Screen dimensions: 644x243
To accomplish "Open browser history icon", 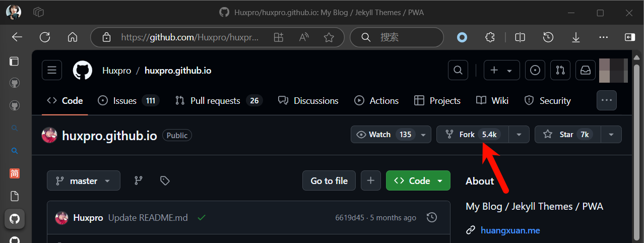I will pos(548,37).
